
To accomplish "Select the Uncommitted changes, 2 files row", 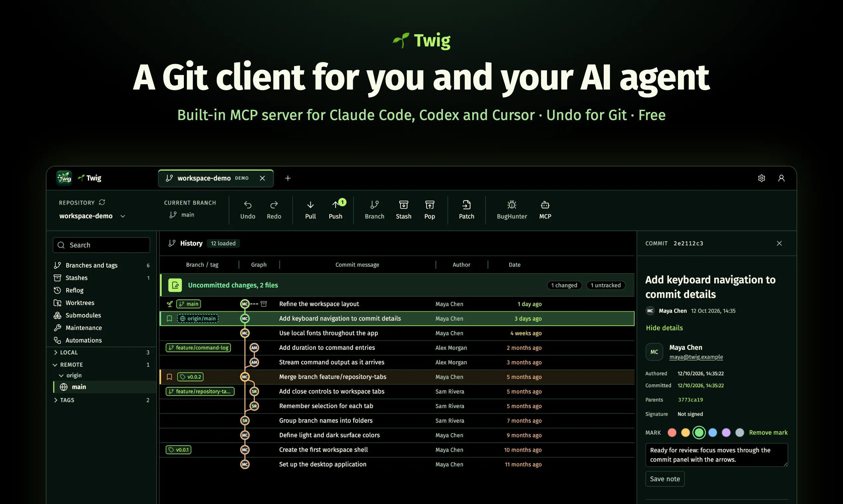I will 397,285.
